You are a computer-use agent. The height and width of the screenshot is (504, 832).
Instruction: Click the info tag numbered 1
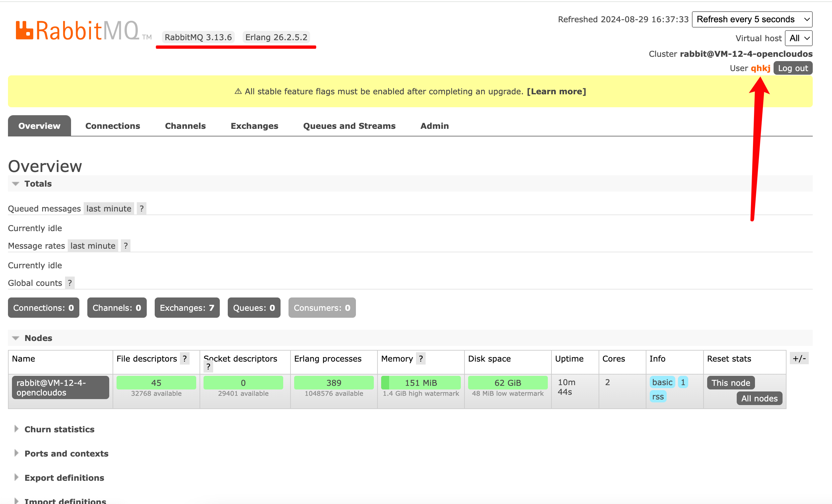[683, 382]
